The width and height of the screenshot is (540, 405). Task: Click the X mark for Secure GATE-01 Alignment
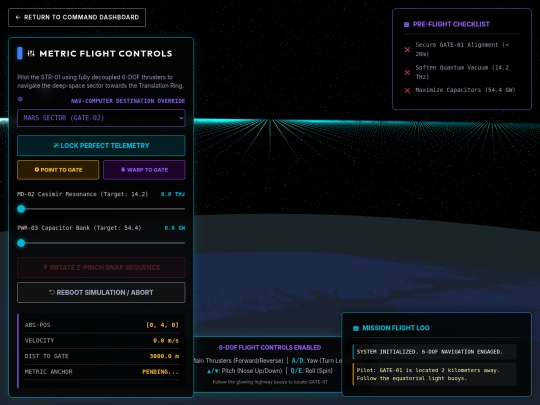407,50
